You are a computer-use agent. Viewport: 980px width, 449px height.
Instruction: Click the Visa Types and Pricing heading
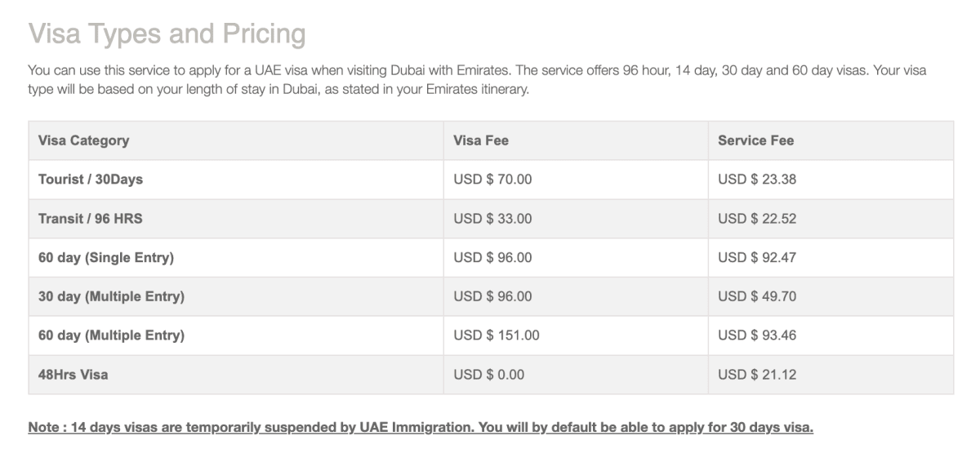tap(167, 34)
